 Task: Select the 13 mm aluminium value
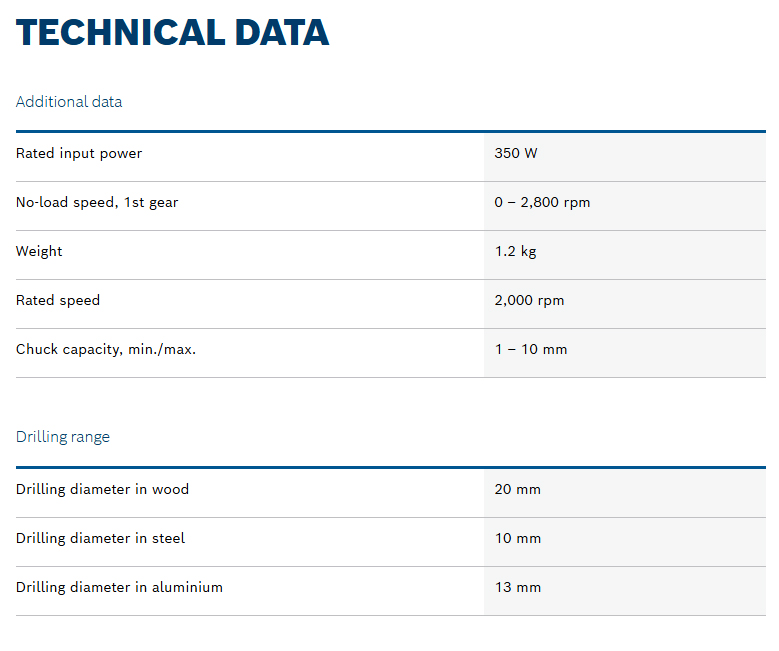pos(517,588)
